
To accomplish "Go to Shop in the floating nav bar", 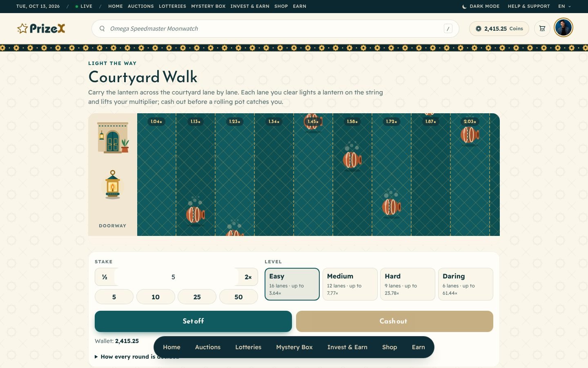I will pos(390,347).
